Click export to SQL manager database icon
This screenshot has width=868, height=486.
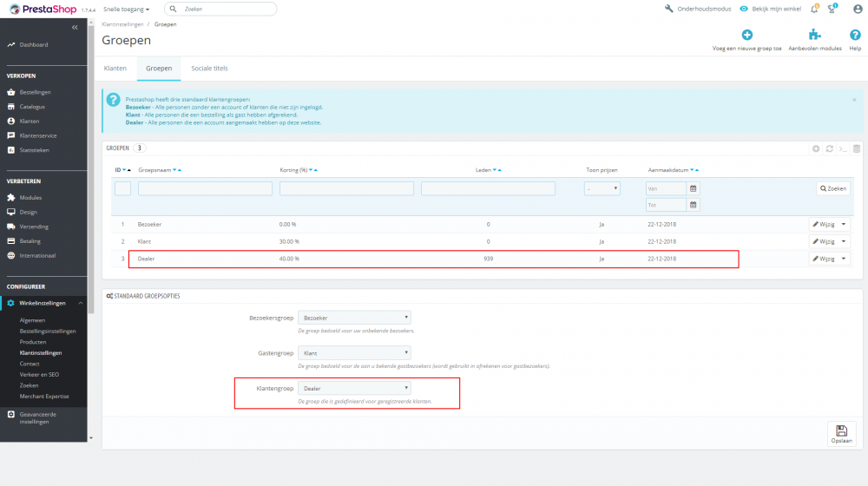point(857,148)
